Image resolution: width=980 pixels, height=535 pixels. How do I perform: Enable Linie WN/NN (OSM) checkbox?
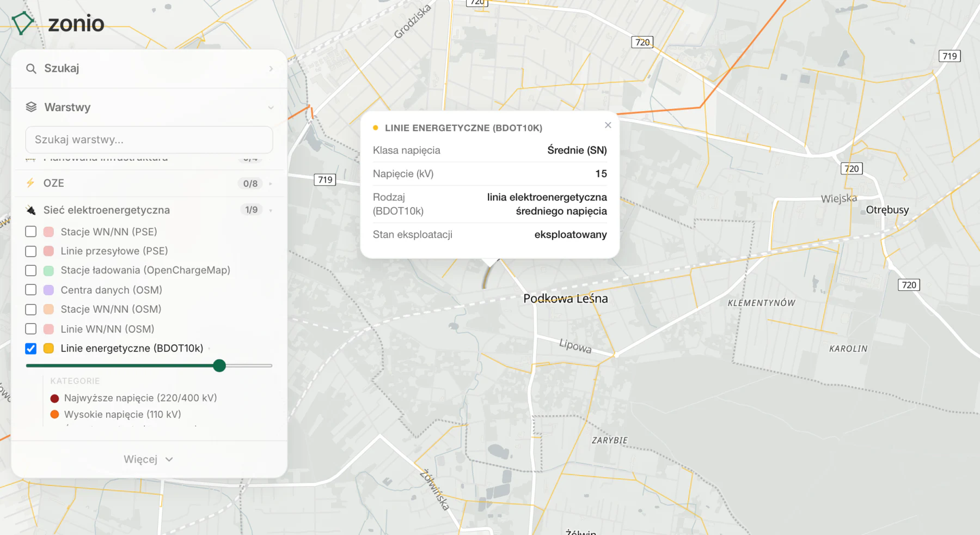(31, 329)
